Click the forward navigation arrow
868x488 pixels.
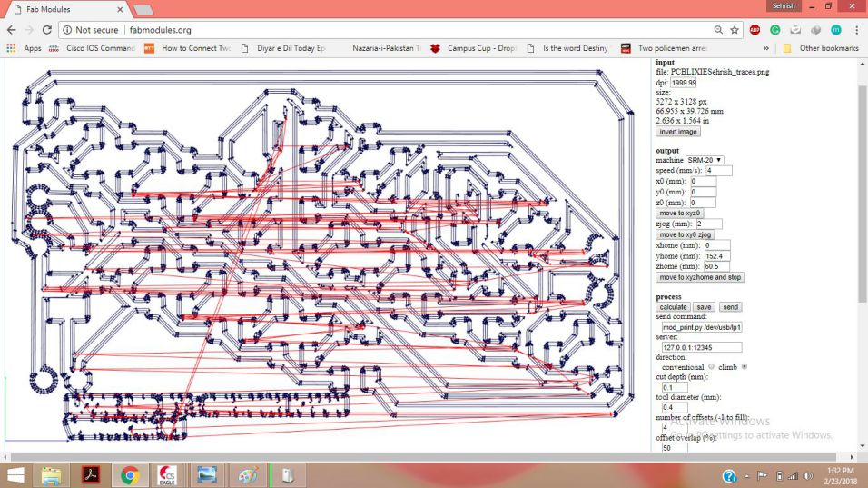click(29, 30)
